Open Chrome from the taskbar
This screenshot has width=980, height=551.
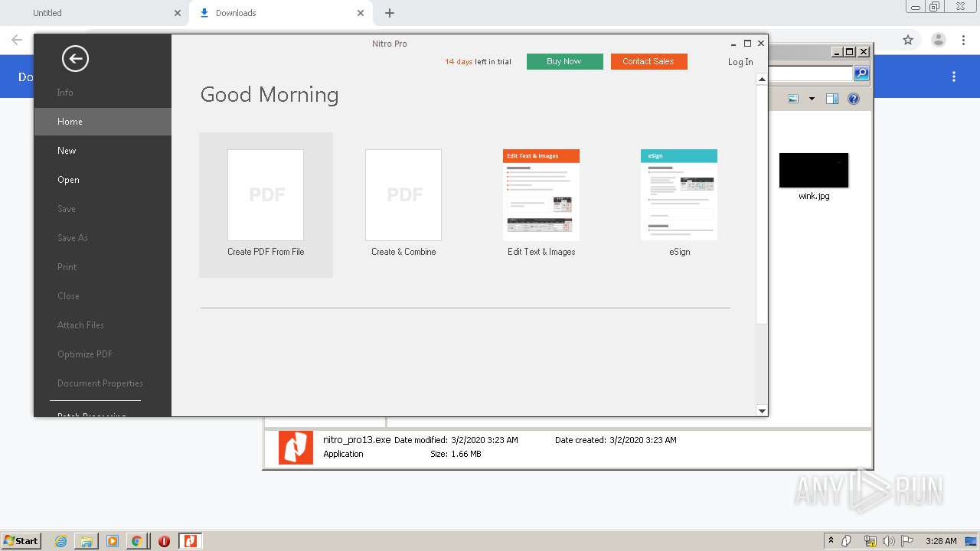click(136, 541)
